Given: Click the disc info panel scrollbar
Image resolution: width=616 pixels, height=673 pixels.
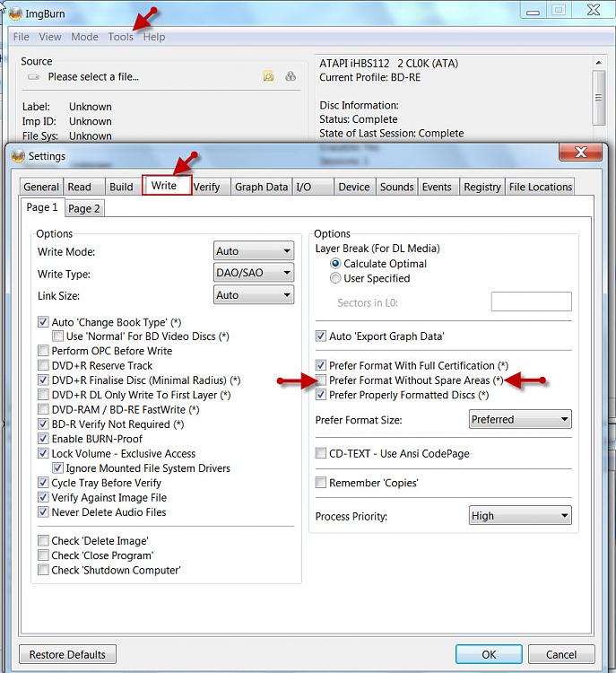Looking at the screenshot, I should click(598, 98).
